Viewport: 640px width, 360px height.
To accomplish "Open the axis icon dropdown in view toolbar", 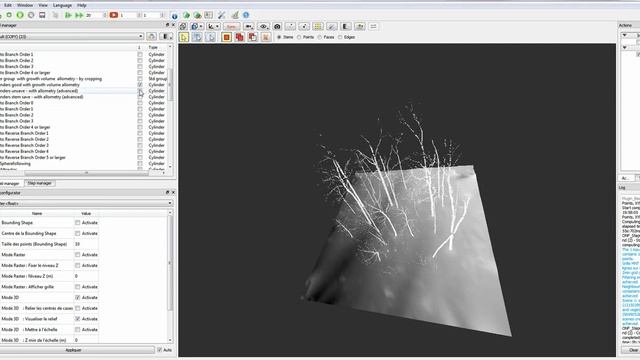I will 218,27.
